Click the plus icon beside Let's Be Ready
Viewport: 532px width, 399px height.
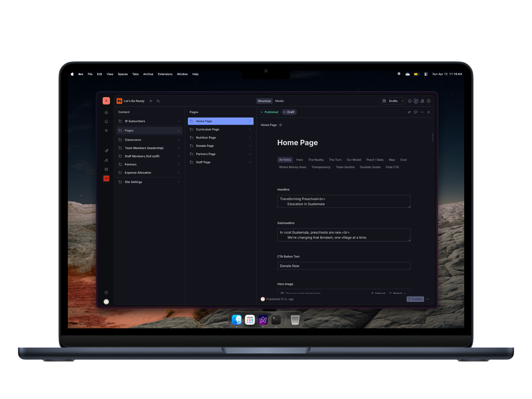151,101
